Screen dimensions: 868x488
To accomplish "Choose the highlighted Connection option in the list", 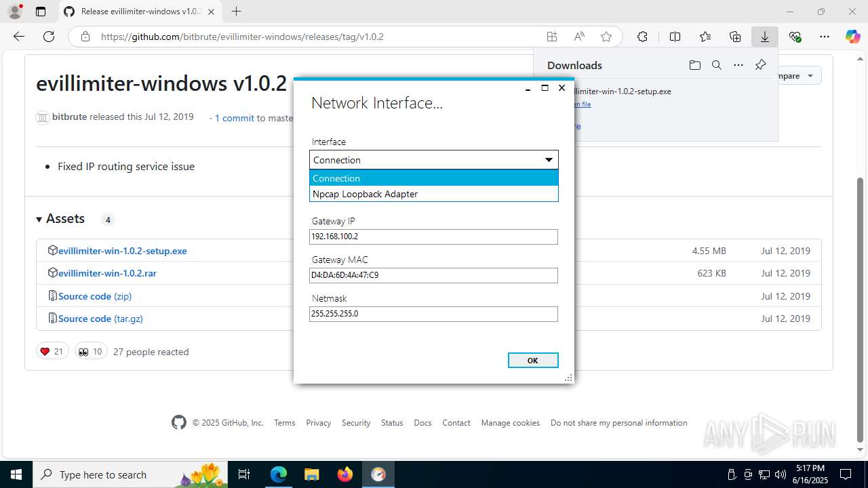I will (433, 178).
